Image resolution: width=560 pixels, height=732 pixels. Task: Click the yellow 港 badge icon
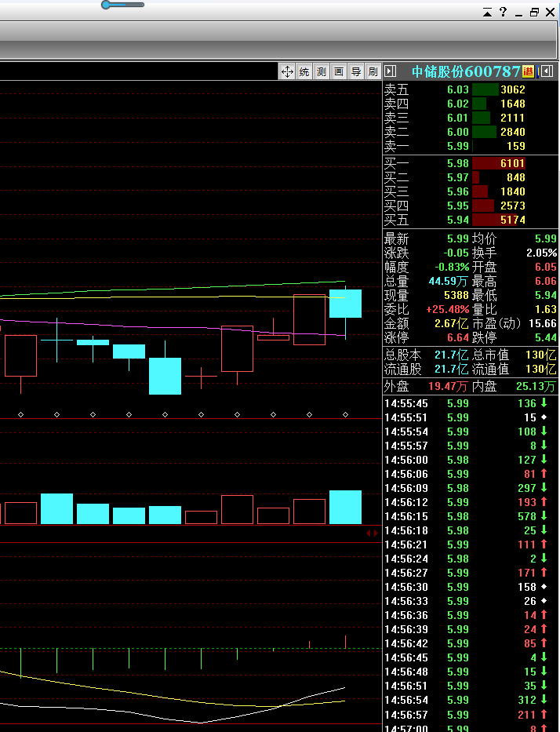click(x=529, y=71)
